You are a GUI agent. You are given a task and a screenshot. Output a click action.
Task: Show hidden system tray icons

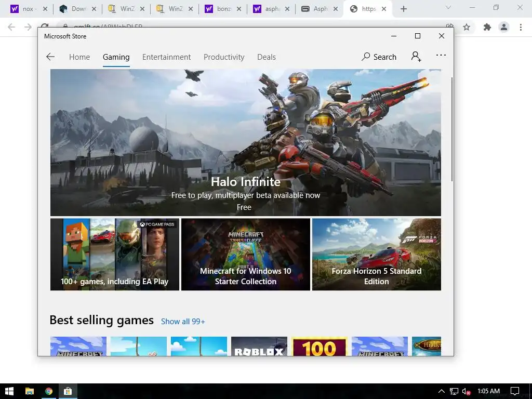click(x=442, y=391)
